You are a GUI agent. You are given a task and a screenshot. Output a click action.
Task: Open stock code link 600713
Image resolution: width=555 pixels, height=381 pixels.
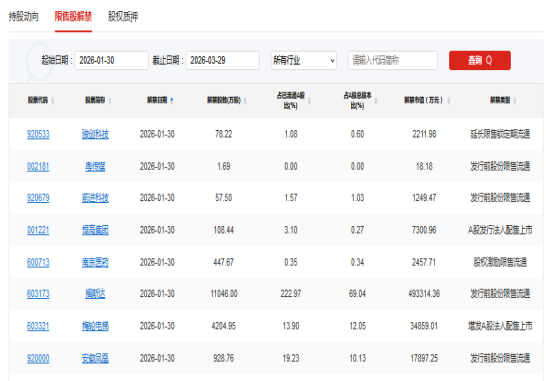tap(38, 262)
